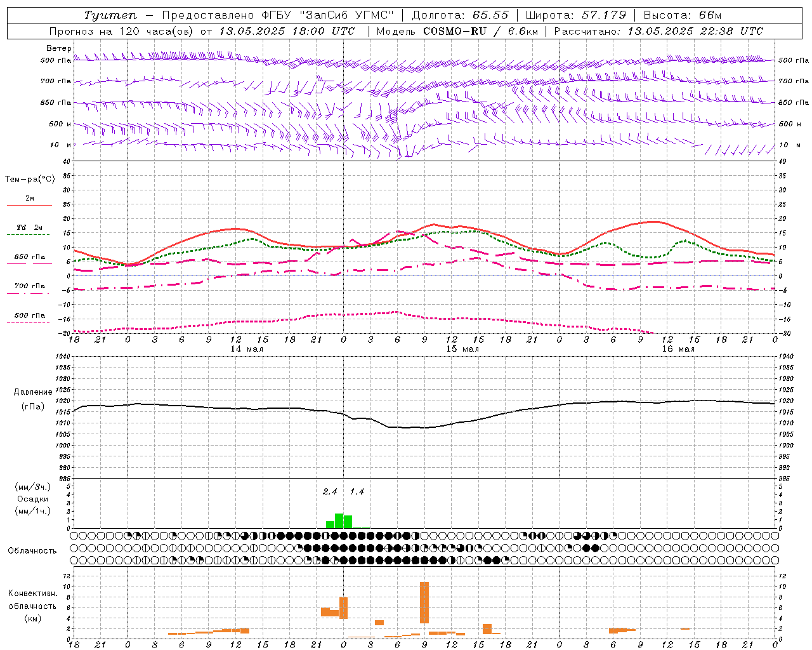
Task: Click the 500 гПа temperature legend dotted line
Action: pyautogui.click(x=29, y=323)
